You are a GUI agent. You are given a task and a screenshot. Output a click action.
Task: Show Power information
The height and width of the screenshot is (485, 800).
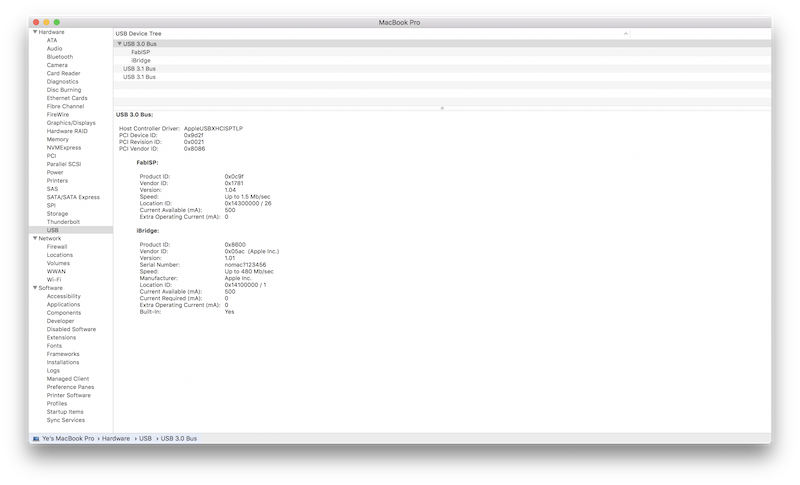55,172
